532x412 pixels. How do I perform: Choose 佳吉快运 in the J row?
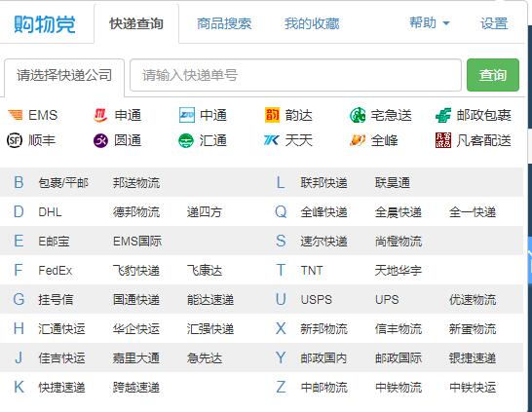(61, 358)
